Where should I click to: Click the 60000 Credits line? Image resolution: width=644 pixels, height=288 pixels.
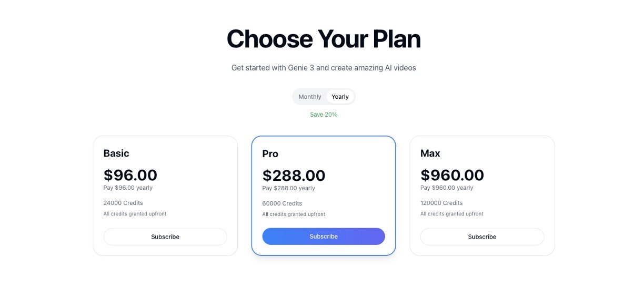pos(282,203)
